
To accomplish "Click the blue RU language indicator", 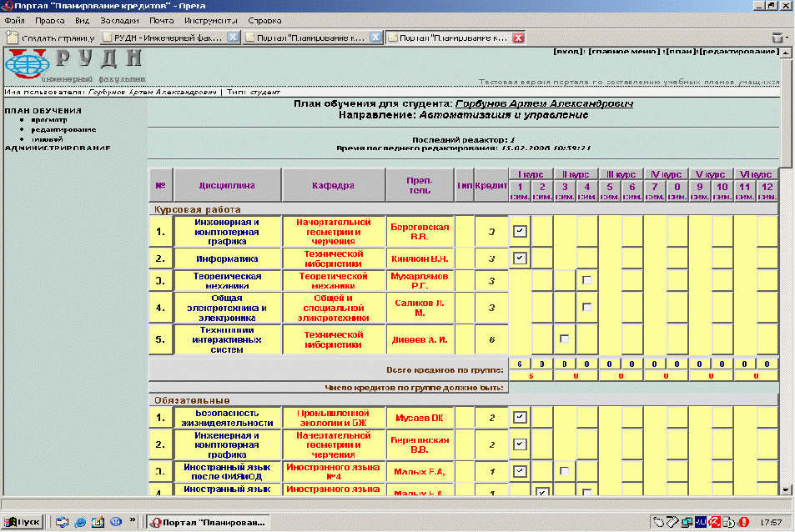I will click(702, 522).
